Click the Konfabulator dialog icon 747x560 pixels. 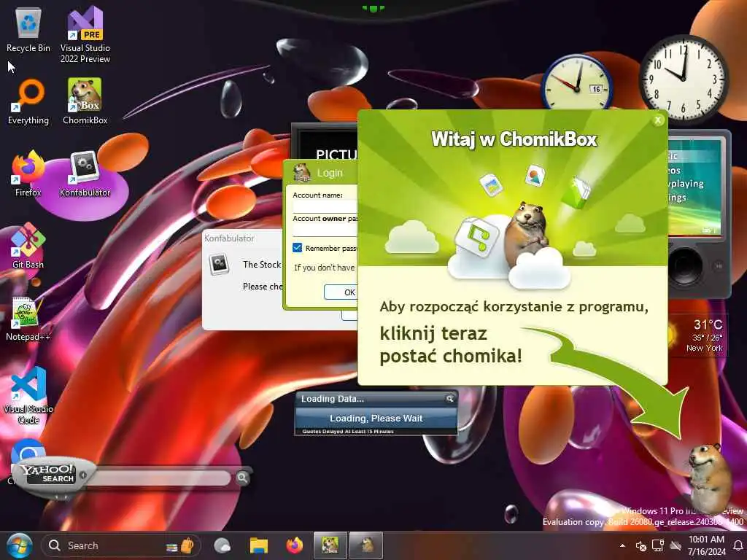pos(219,264)
